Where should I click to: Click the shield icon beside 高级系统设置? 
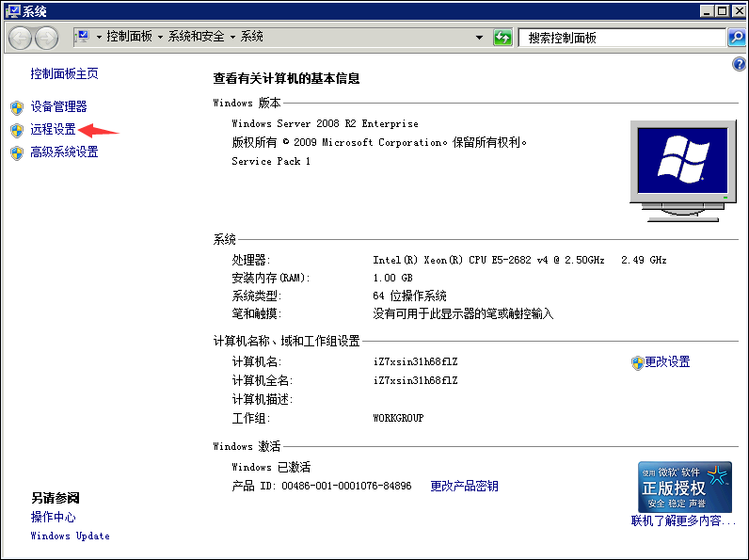point(17,152)
